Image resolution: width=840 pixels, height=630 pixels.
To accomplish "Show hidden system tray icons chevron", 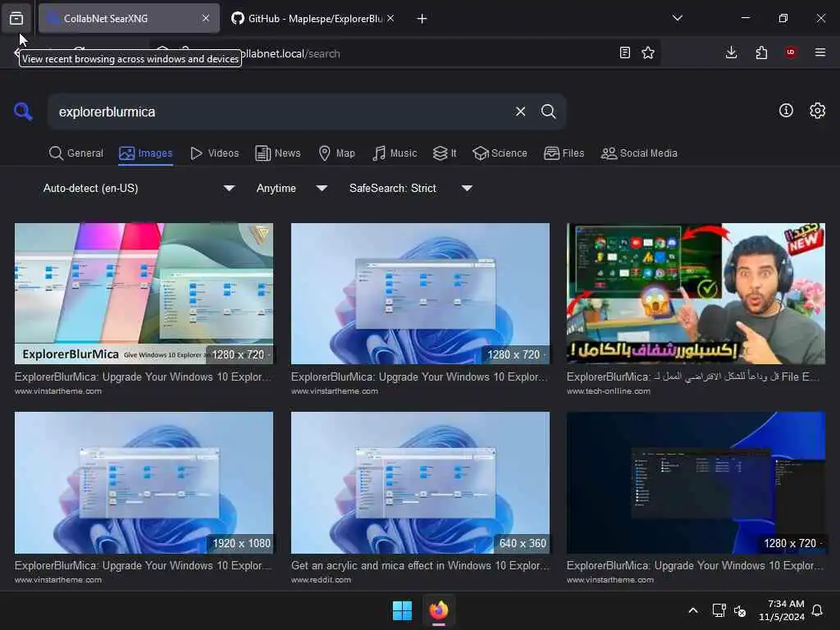I will 692,610.
